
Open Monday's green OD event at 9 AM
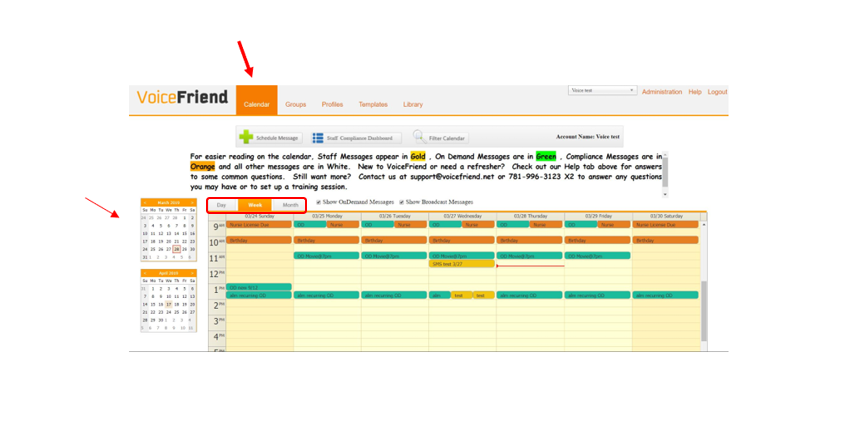(x=310, y=224)
